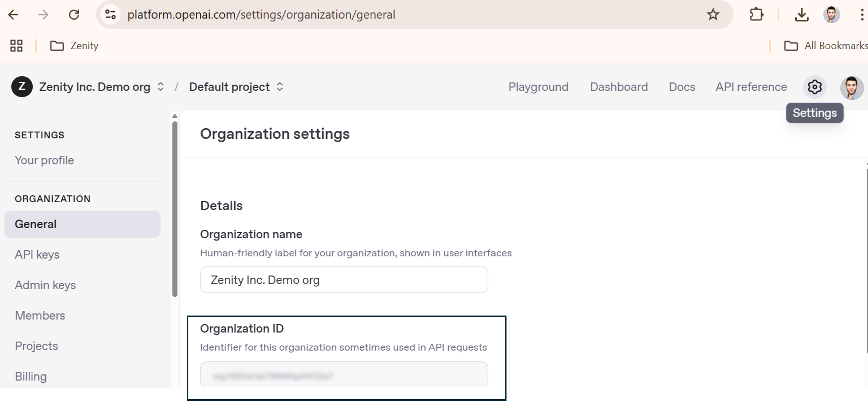Open the Settings gear icon
This screenshot has height=401, width=868.
pos(814,87)
